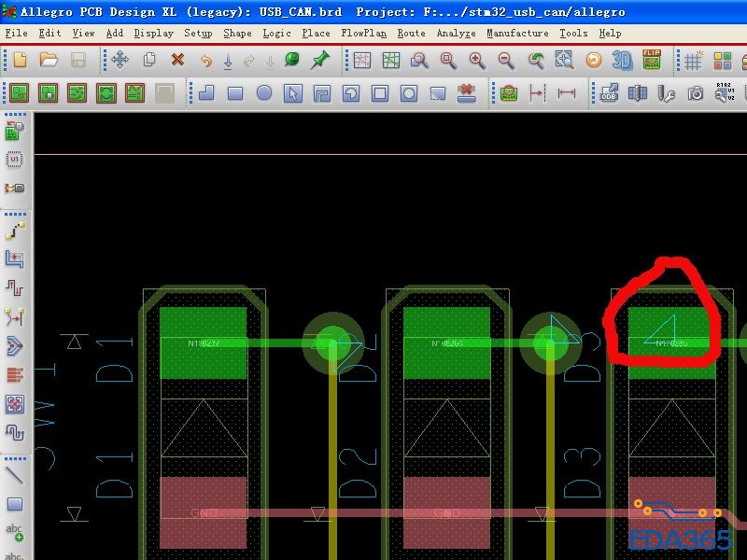
Task: Select the Add Circle shape tool
Action: click(264, 92)
